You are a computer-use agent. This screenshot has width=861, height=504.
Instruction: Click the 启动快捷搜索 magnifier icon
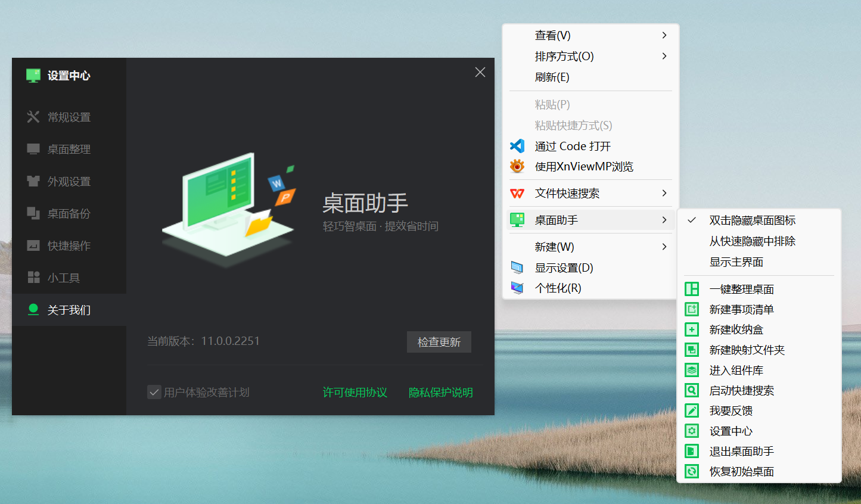click(x=692, y=391)
